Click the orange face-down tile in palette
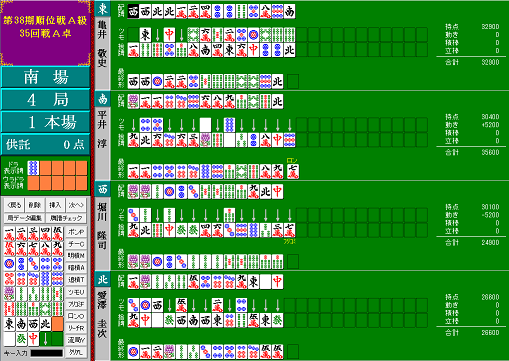 tap(57, 324)
